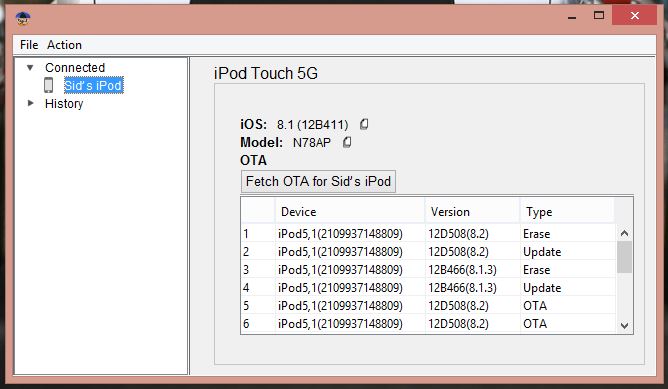This screenshot has height=389, width=668.
Task: Click row 5 version 12D508(8.2)
Action: [472, 305]
